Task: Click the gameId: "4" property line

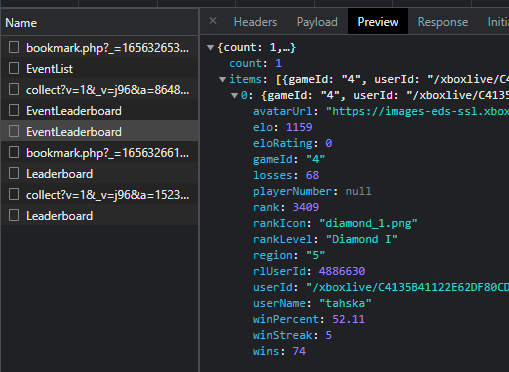Action: [289, 159]
